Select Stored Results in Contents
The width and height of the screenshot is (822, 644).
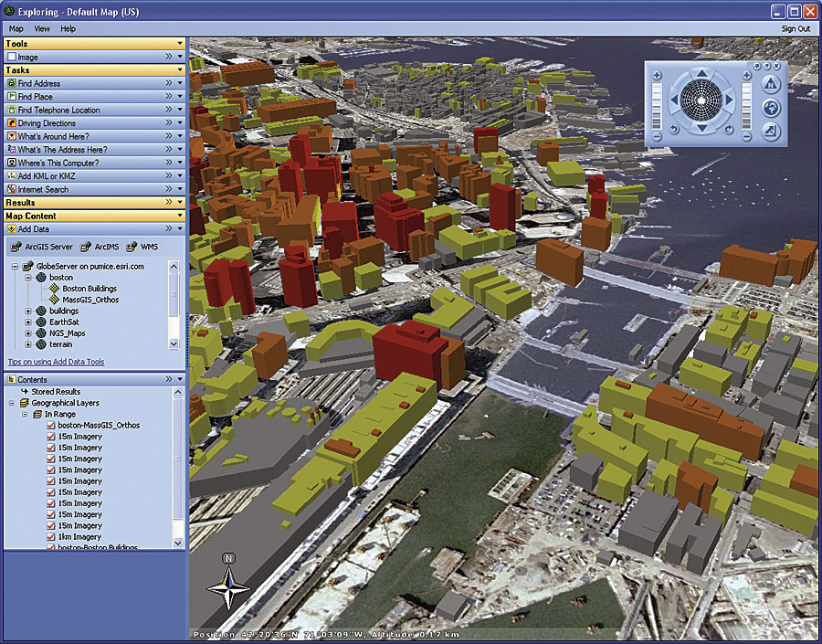(x=56, y=392)
